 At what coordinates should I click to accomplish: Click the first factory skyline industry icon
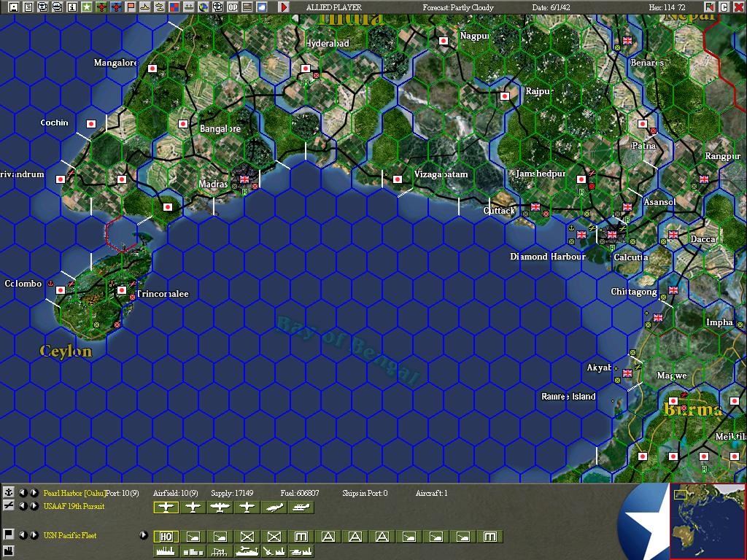(x=166, y=551)
